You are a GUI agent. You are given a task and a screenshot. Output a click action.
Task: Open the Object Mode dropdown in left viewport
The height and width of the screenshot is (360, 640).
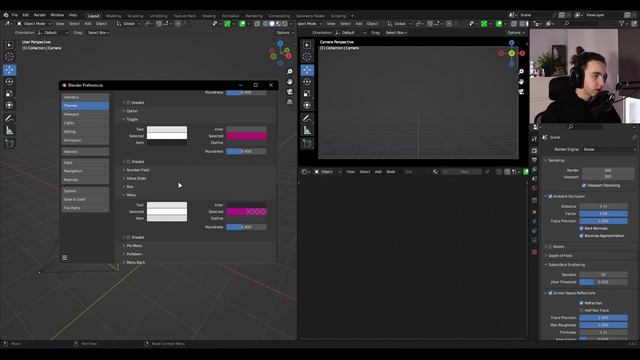[34, 24]
